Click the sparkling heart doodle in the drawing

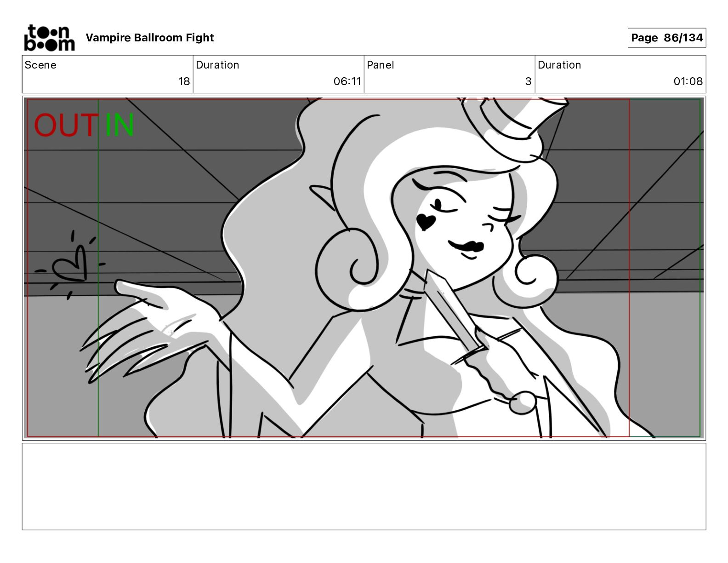click(x=70, y=265)
